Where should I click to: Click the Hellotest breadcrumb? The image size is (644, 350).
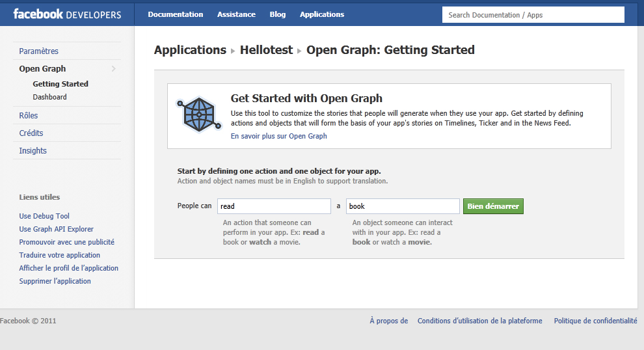coord(266,49)
